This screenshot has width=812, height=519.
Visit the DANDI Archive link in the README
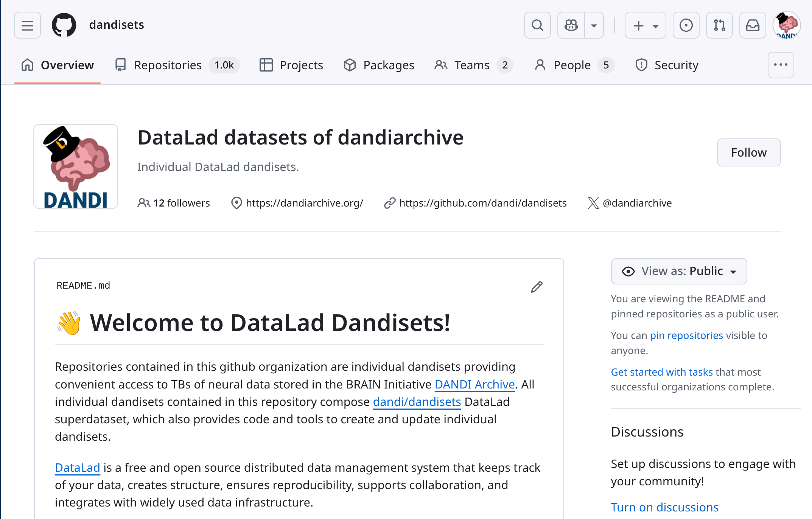pyautogui.click(x=475, y=384)
